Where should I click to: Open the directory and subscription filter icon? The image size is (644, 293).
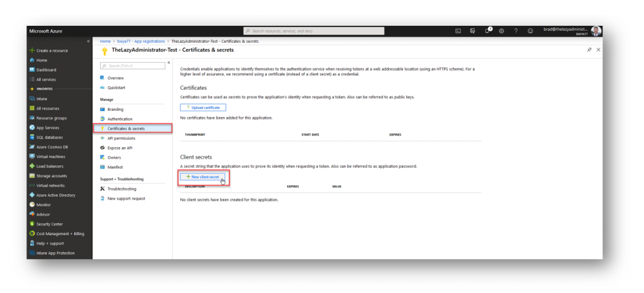point(473,31)
